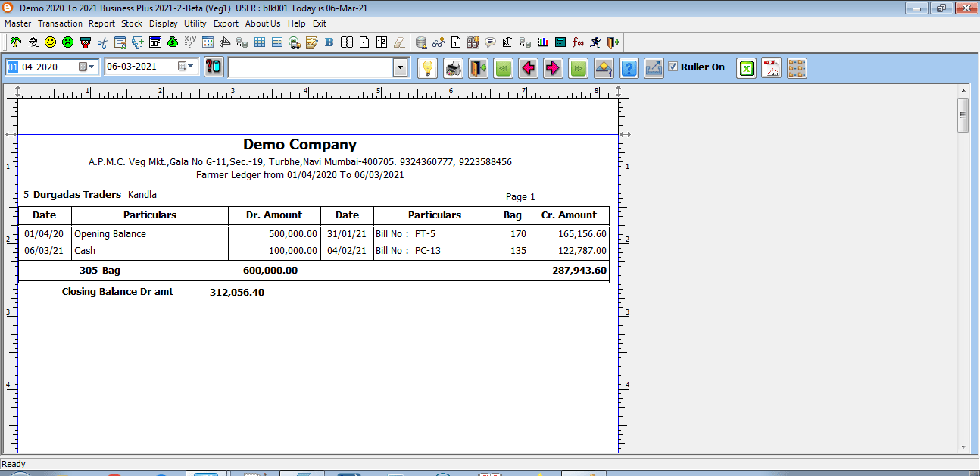
Task: Click the printer icon to print ledger
Action: coord(453,68)
